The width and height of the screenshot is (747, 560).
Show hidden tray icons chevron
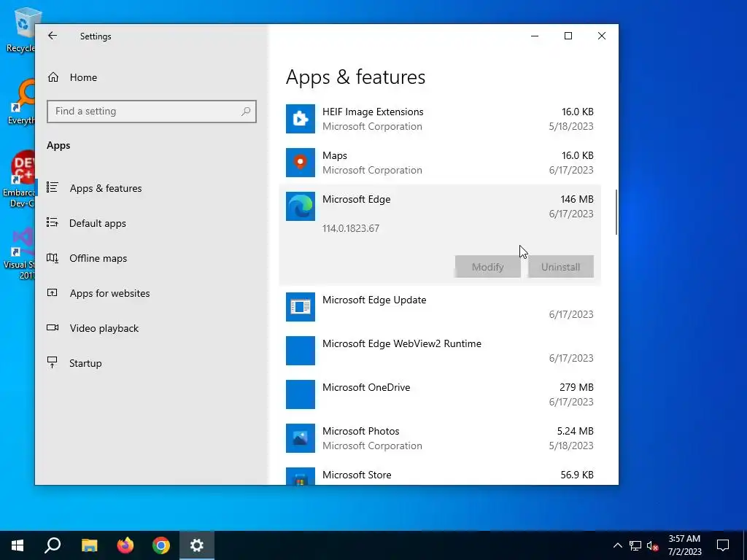point(617,545)
